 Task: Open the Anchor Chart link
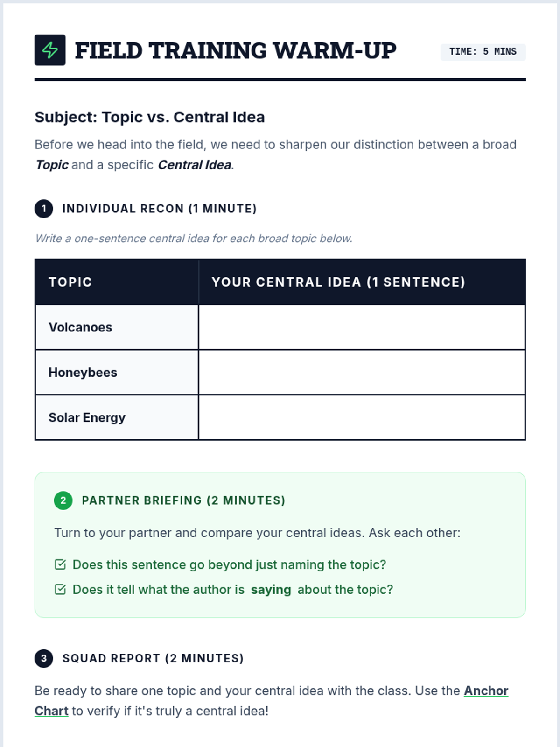[x=485, y=691]
